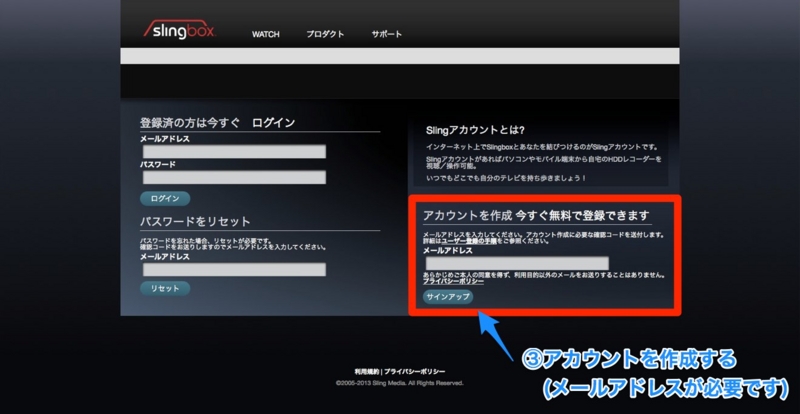
Task: Focus the パスワード input field
Action: (234, 178)
